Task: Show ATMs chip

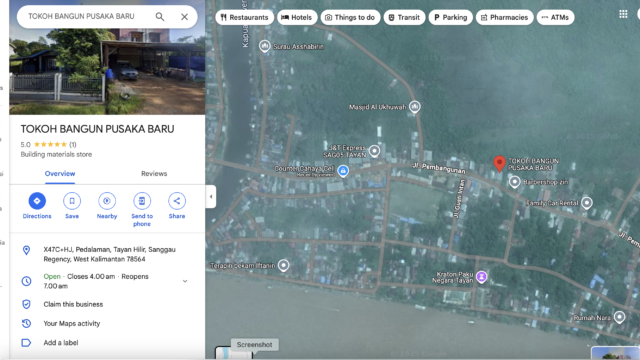Action: [x=555, y=17]
